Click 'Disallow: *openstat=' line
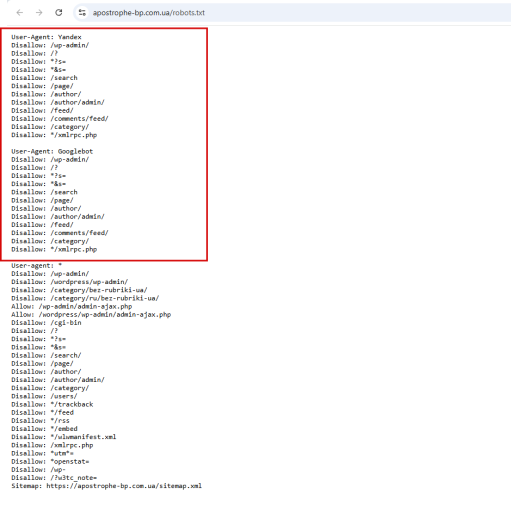This screenshot has width=511, height=512. [x=50, y=462]
